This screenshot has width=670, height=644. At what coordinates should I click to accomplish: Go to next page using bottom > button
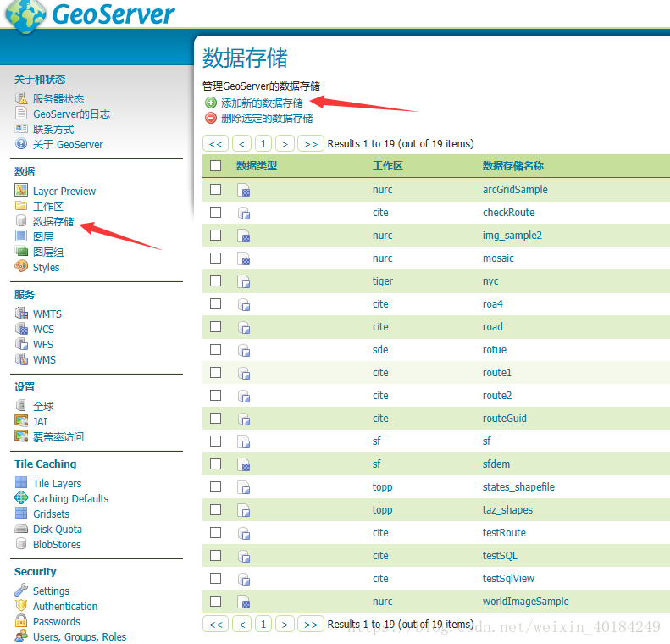coord(285,625)
